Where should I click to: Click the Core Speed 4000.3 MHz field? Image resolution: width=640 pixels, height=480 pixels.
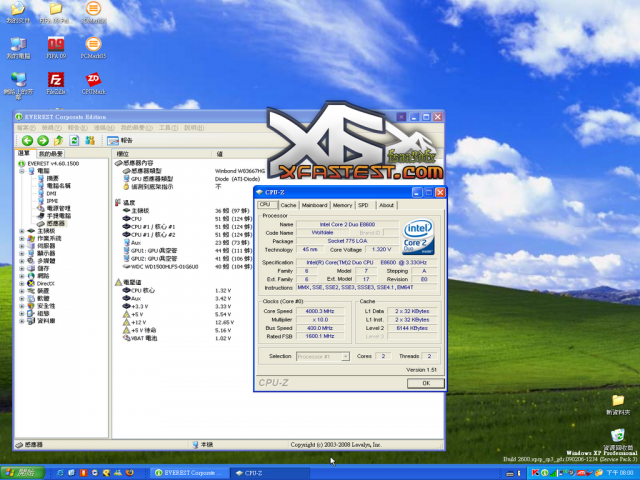point(320,311)
